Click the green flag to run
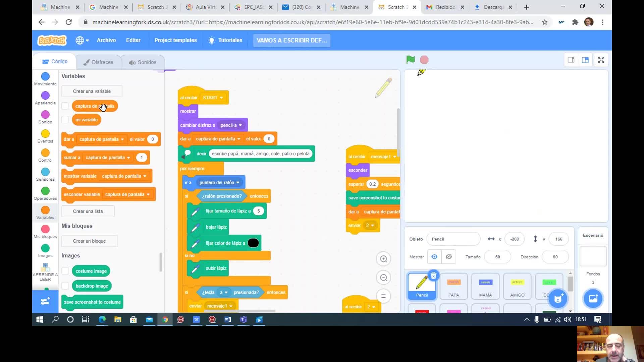The width and height of the screenshot is (644, 362). [x=410, y=60]
